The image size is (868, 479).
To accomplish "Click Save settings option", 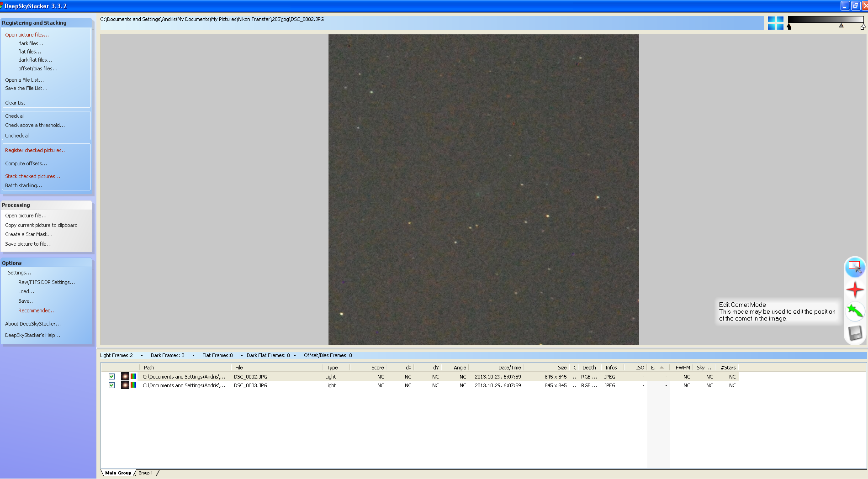I will [x=26, y=301].
